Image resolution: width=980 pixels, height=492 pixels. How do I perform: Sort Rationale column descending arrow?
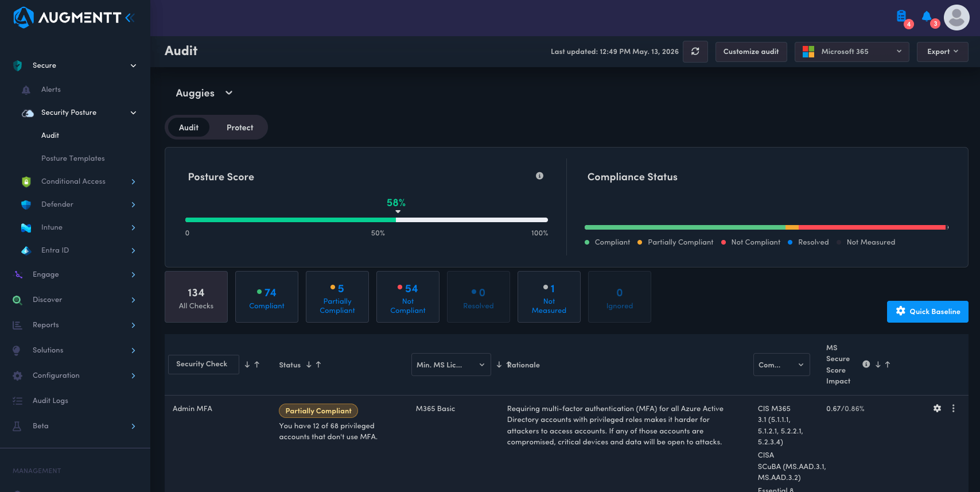coord(499,365)
